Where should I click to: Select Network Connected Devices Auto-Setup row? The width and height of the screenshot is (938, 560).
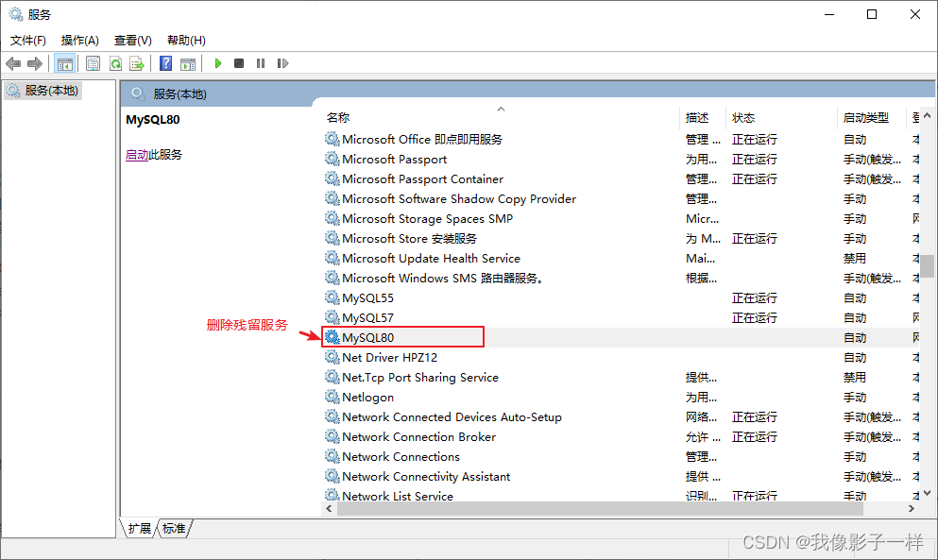[x=621, y=416]
